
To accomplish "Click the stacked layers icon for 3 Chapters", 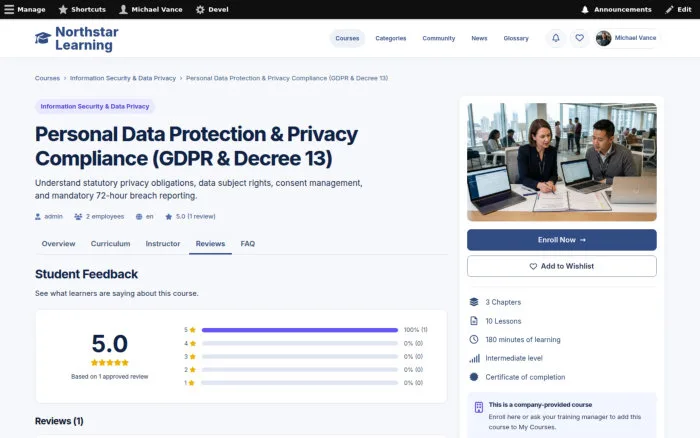I will tap(474, 302).
